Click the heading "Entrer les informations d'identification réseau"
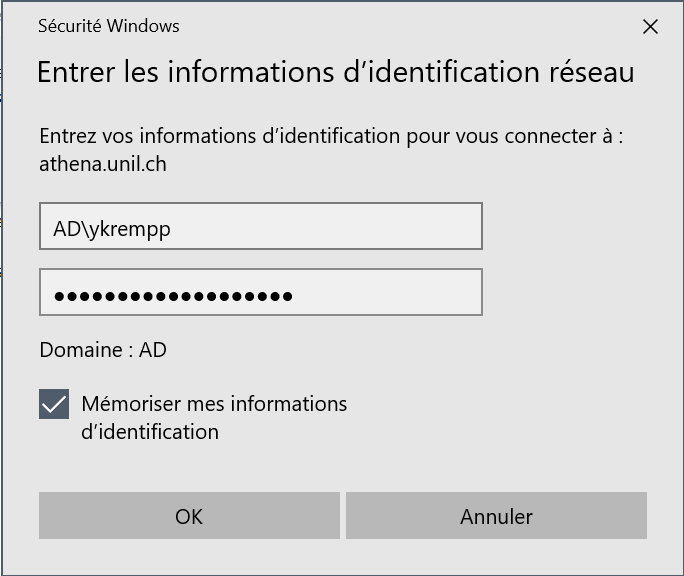This screenshot has height=576, width=684. pyautogui.click(x=335, y=73)
